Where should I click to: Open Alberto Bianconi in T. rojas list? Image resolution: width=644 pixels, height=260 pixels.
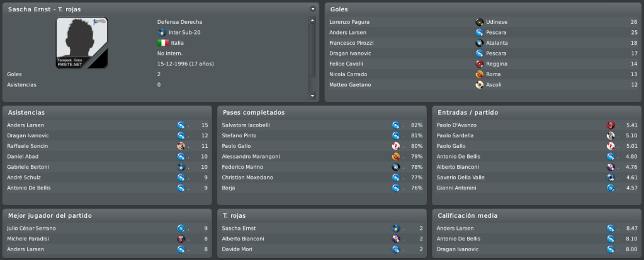pyautogui.click(x=243, y=239)
